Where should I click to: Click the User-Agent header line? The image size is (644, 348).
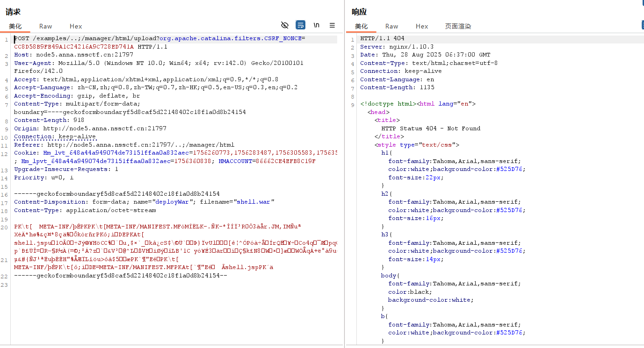point(159,63)
